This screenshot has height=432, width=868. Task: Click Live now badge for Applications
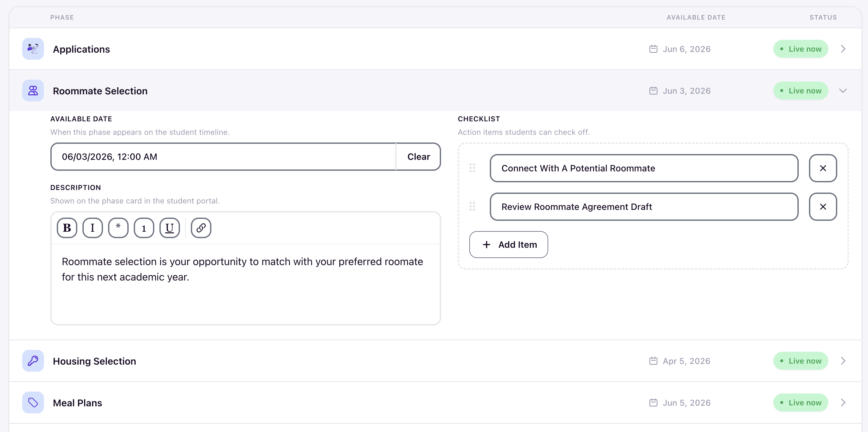coord(801,49)
